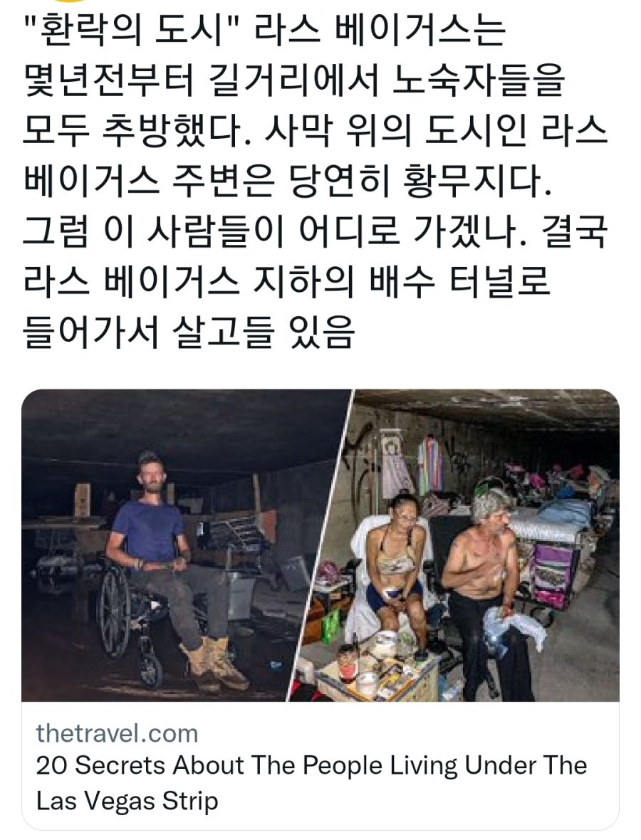
Task: Click the thetravel.com domain label
Action: coord(117,733)
